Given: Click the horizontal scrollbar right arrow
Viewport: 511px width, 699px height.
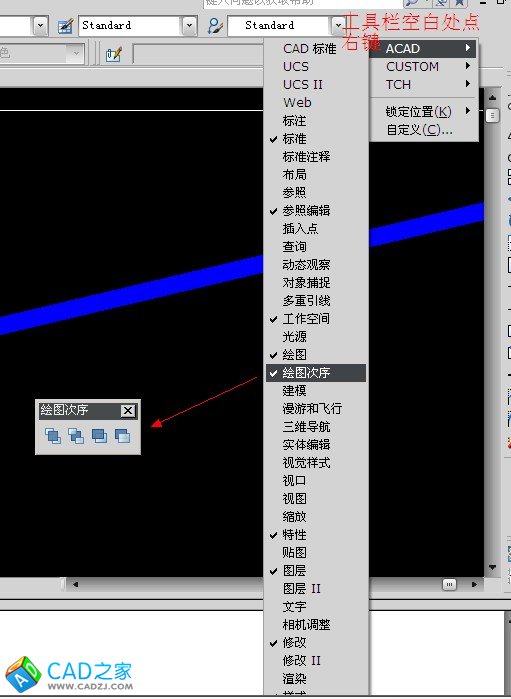Looking at the screenshot, I should [x=474, y=584].
